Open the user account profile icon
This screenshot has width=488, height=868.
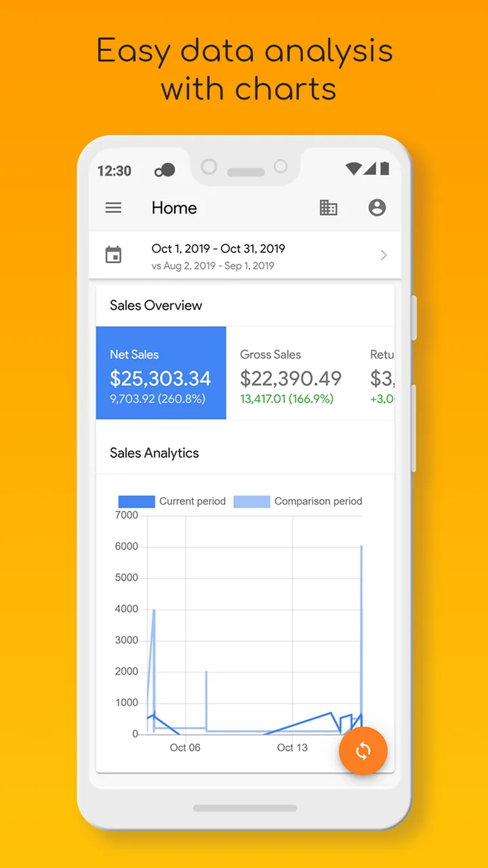point(377,208)
